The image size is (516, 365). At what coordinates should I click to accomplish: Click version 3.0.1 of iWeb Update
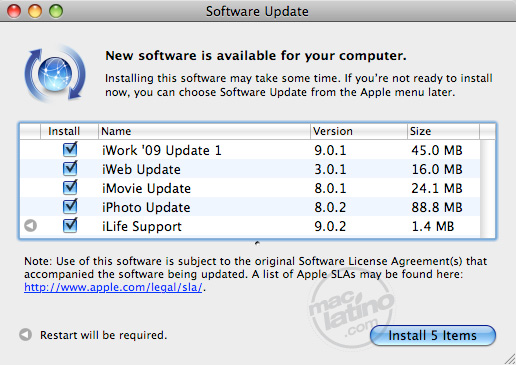tap(330, 169)
